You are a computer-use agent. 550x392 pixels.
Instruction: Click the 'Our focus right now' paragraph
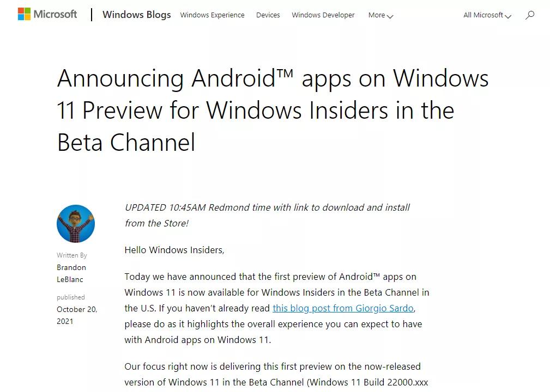(276, 374)
